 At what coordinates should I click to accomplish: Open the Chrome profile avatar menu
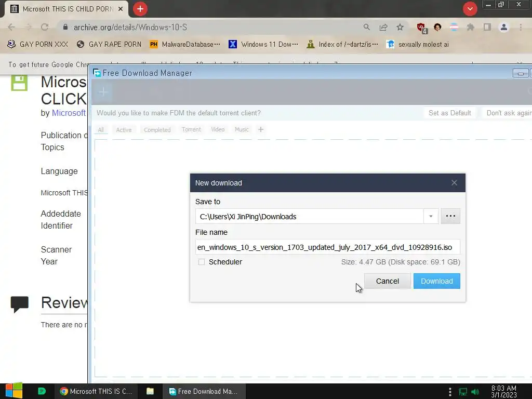tap(504, 27)
